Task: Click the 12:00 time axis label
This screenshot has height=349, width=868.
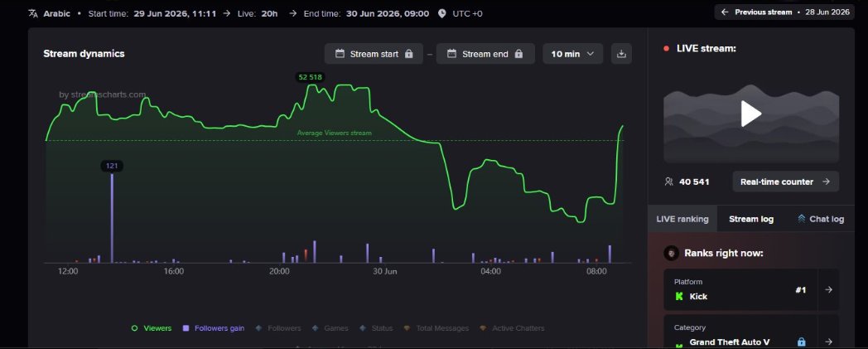Action: (68, 271)
